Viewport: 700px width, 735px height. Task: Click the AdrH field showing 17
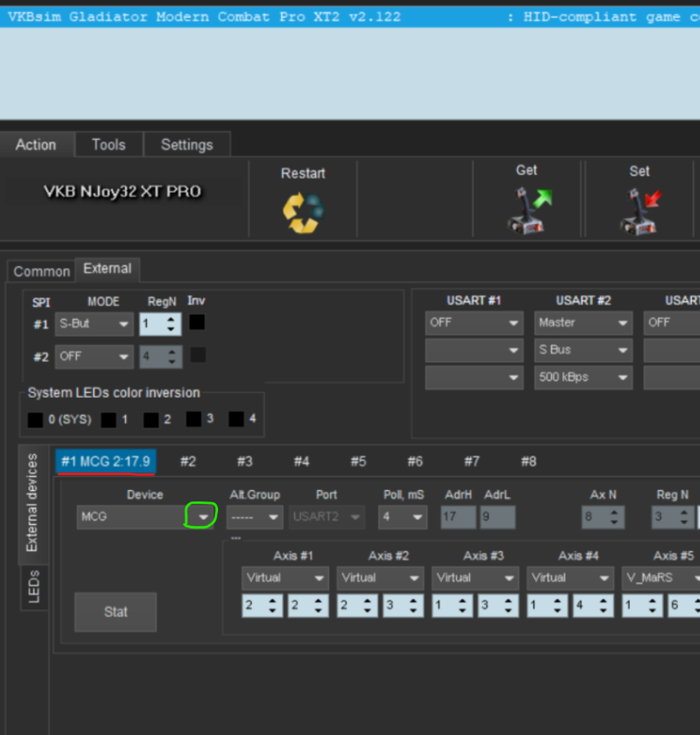tap(457, 517)
